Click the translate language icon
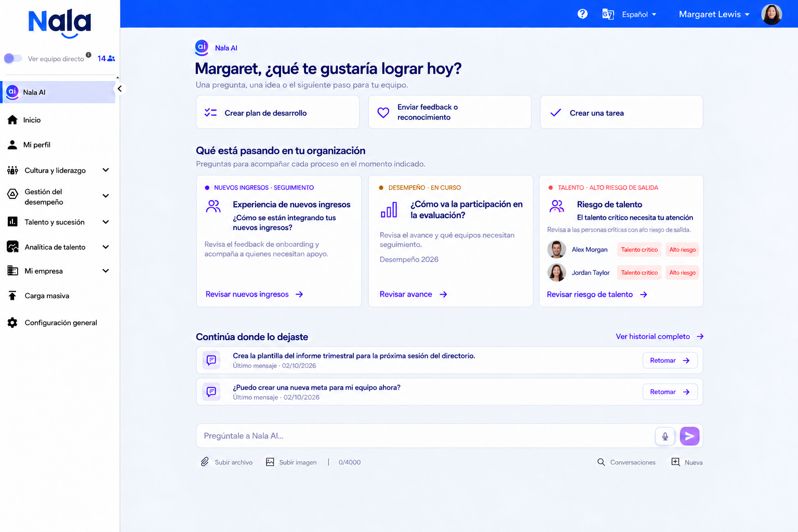 tap(608, 14)
